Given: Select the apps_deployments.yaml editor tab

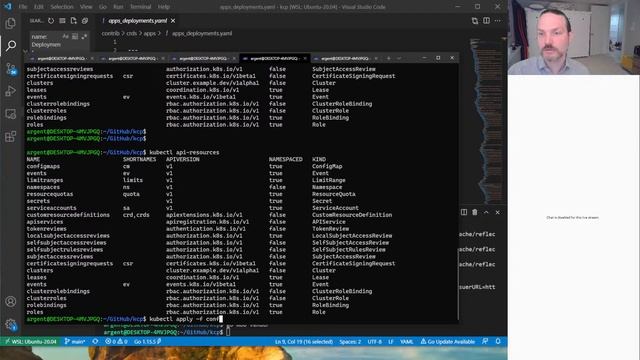Looking at the screenshot, I should tap(138, 21).
